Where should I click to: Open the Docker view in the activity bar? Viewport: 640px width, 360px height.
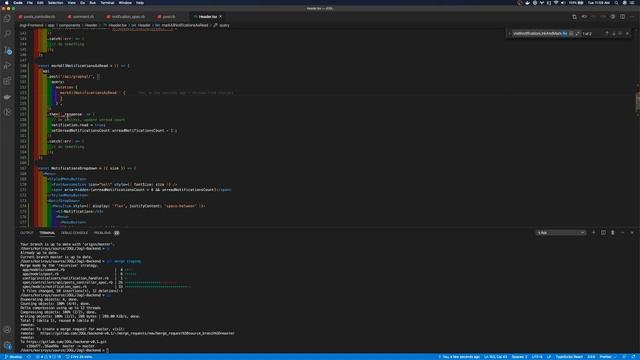pyautogui.click(x=7, y=97)
